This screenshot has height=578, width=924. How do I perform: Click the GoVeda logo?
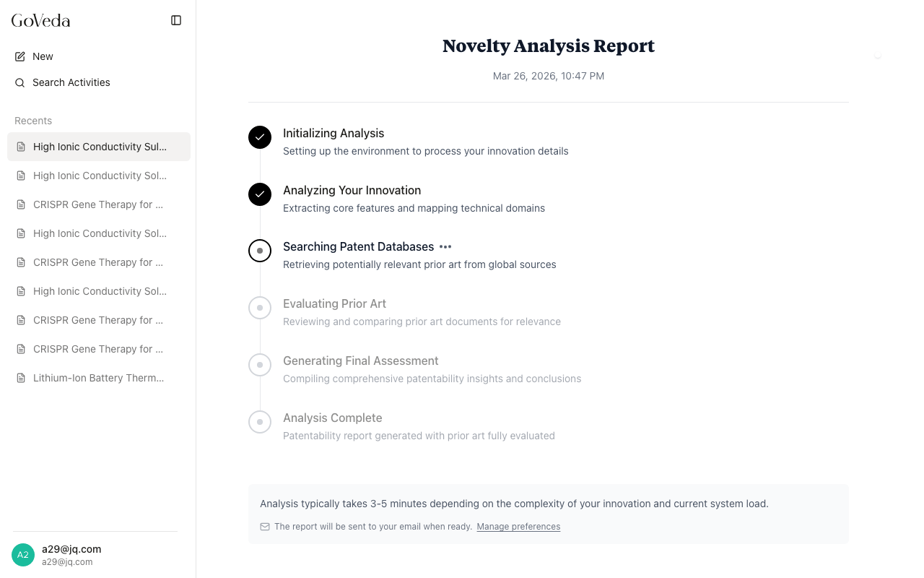coord(41,21)
